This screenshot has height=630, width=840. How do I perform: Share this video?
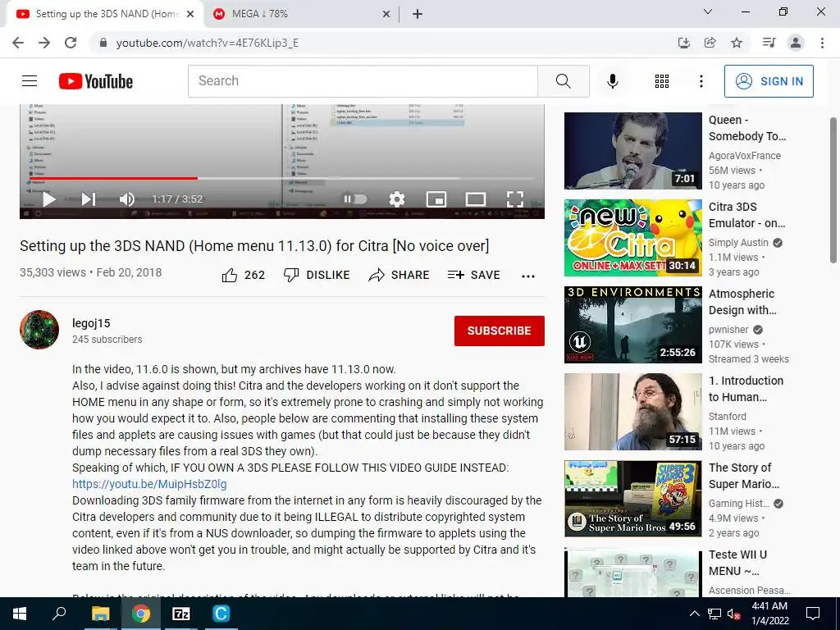[399, 275]
